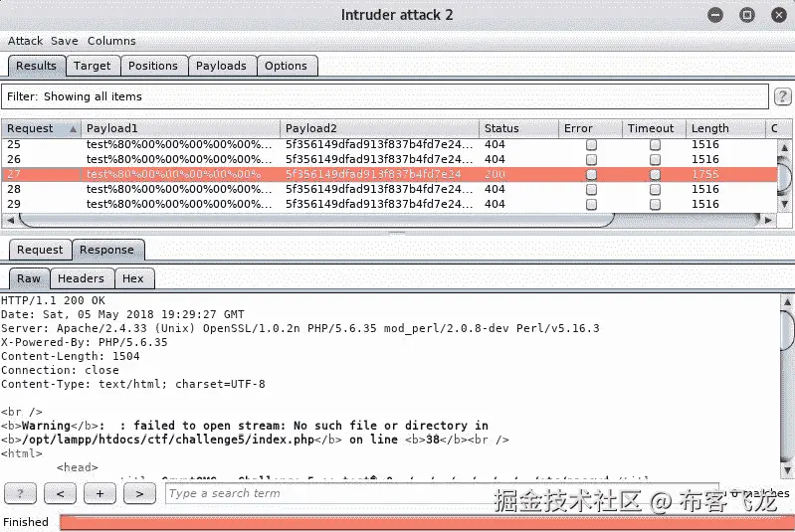This screenshot has width=795, height=532.
Task: Click the response pane vertical scrollbar thumb
Action: coord(787,329)
